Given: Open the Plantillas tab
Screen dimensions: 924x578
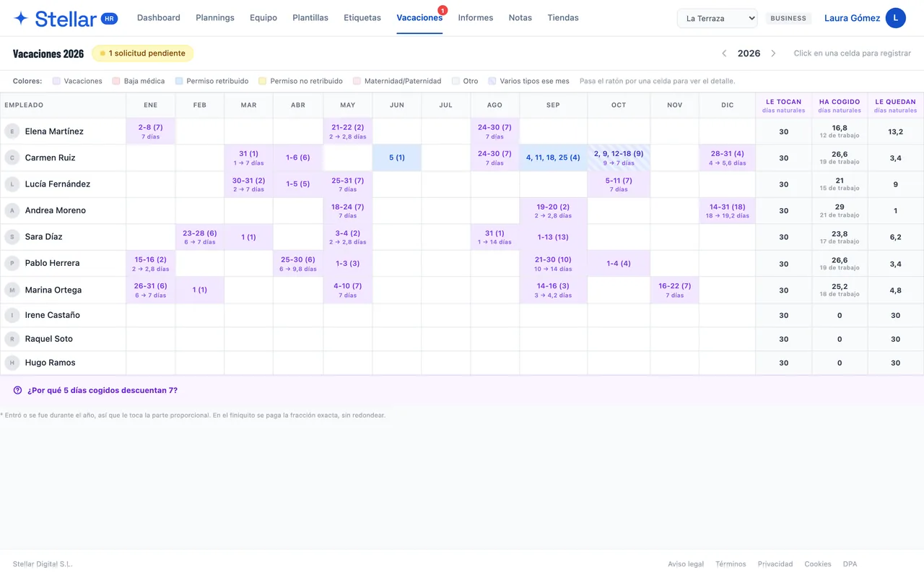Looking at the screenshot, I should 310,17.
